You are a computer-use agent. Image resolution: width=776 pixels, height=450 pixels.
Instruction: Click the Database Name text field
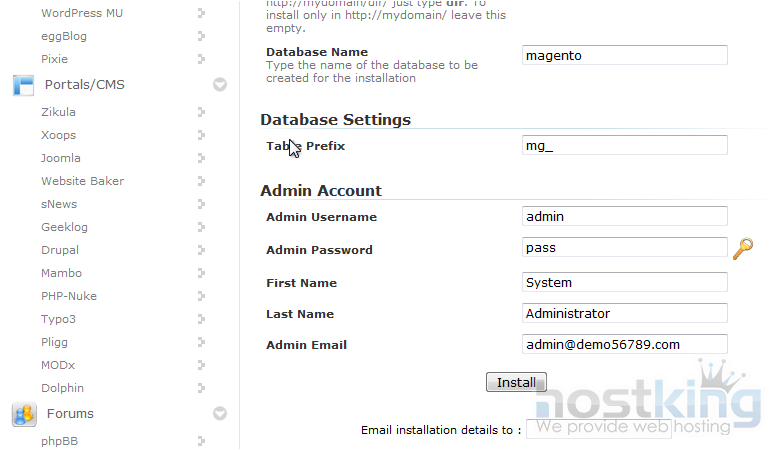pyautogui.click(x=625, y=56)
